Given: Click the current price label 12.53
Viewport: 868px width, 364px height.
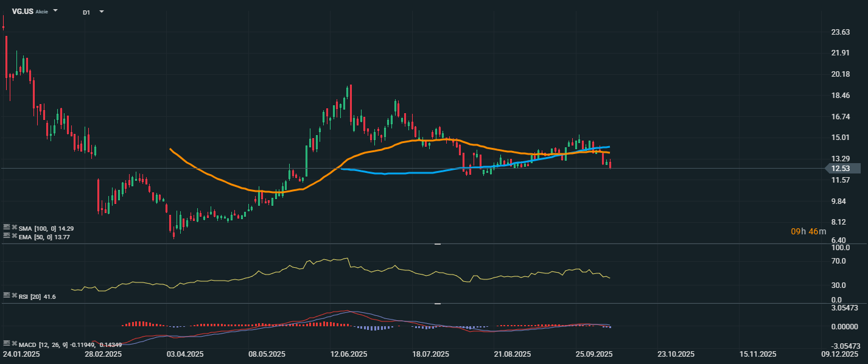Looking at the screenshot, I should 844,168.
